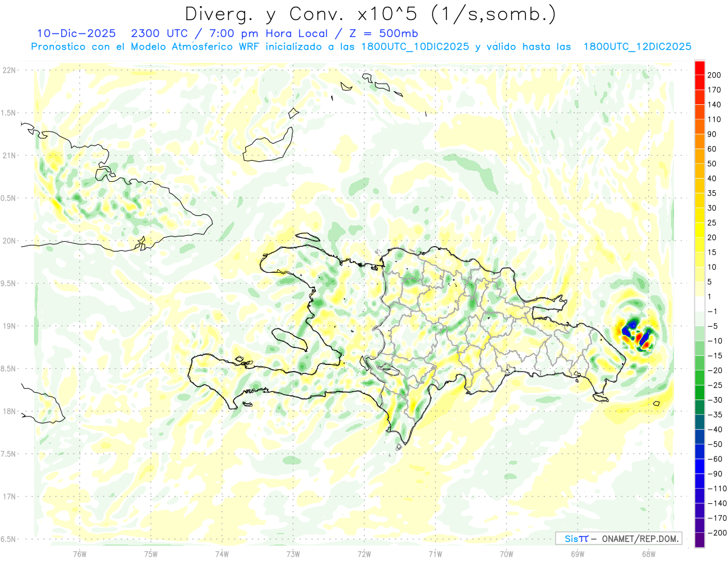This screenshot has width=728, height=562.
Task: Click the '25' color bar label
Action: (x=713, y=223)
